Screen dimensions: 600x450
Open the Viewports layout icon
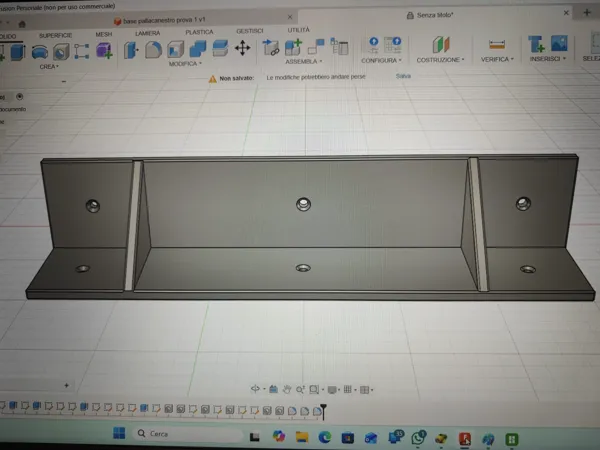point(364,390)
